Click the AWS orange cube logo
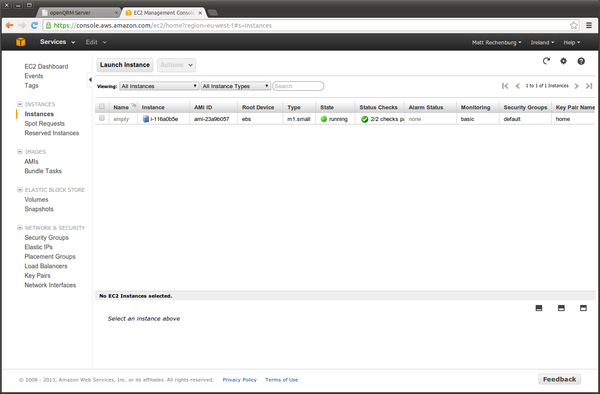The height and width of the screenshot is (394, 600). 21,42
